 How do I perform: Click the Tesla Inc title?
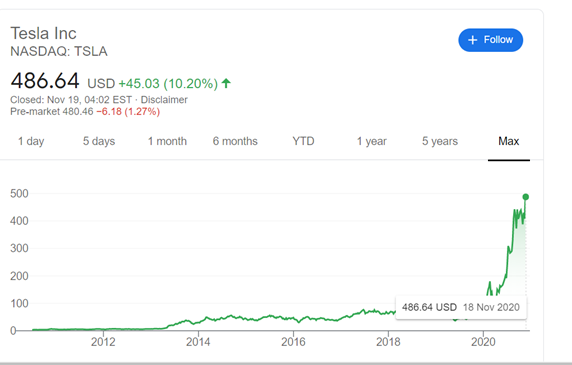click(x=43, y=34)
